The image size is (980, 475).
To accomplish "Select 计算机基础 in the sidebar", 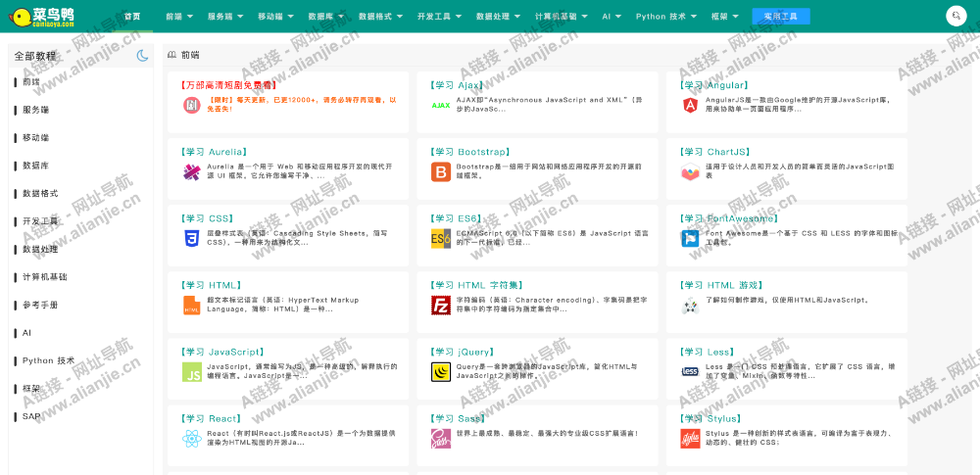I will 44,277.
